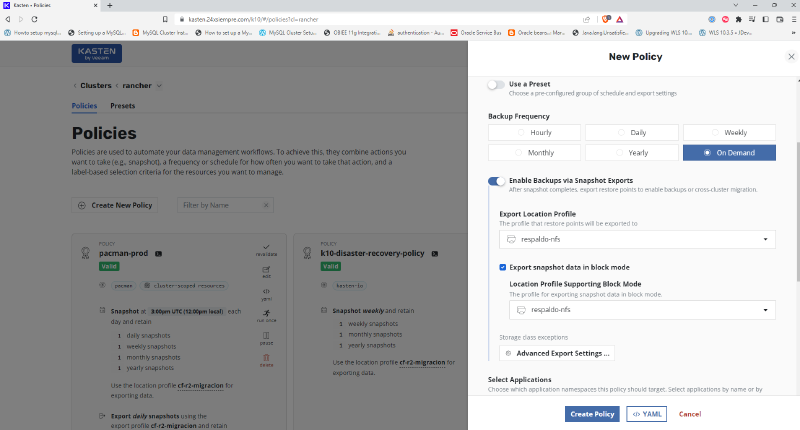The width and height of the screenshot is (800, 430).
Task: Bookmark this page using address bar icon
Action: pos(165,19)
